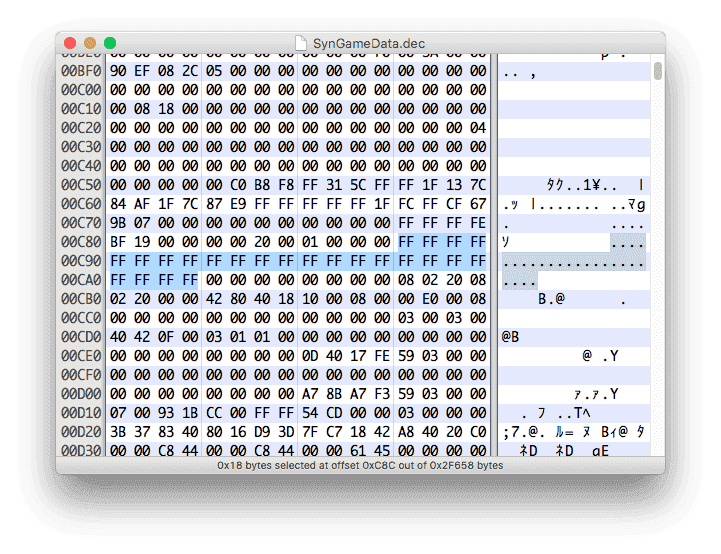Click ASCII text '@B' in row 00CD0
Viewport: 721px width, 554px height.
(x=510, y=337)
